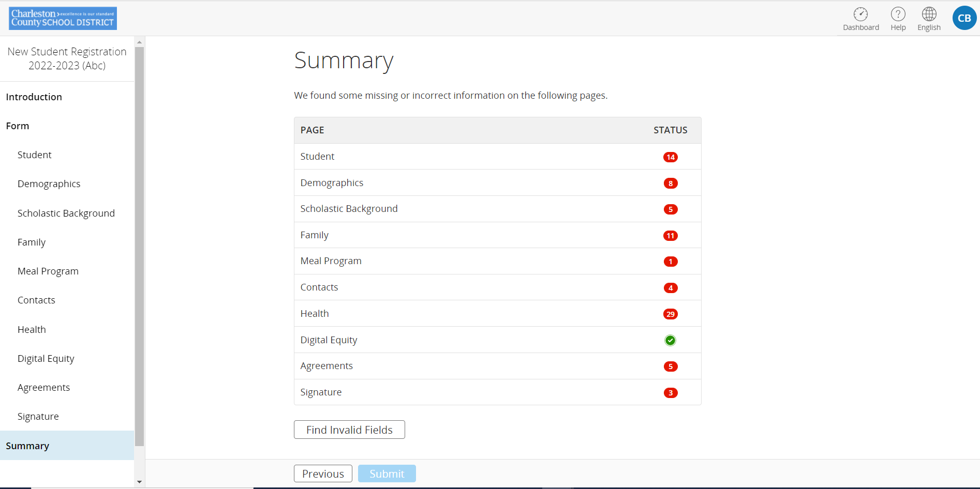Open the Dashboard gauge icon
The width and height of the screenshot is (980, 489).
coord(860,14)
